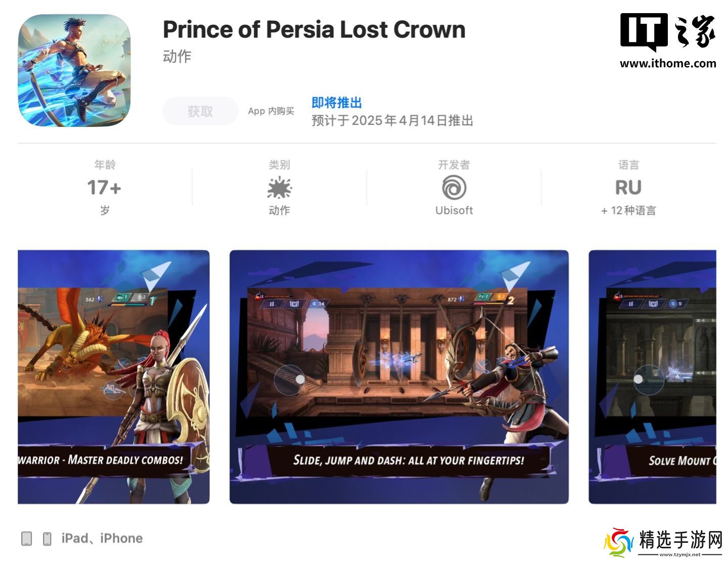Open the Solve Mount screenshot thumbnail
The height and width of the screenshot is (561, 728).
[652, 377]
